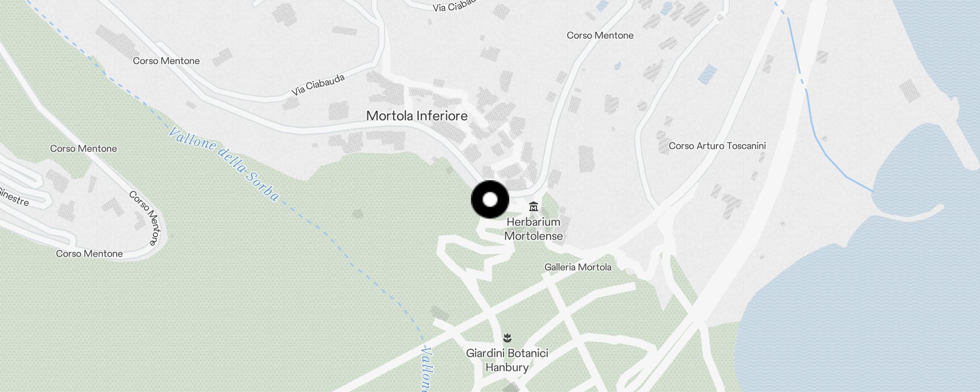Open the Giardini Botanici Hanbury label
This screenshot has width=980, height=392.
click(x=507, y=360)
